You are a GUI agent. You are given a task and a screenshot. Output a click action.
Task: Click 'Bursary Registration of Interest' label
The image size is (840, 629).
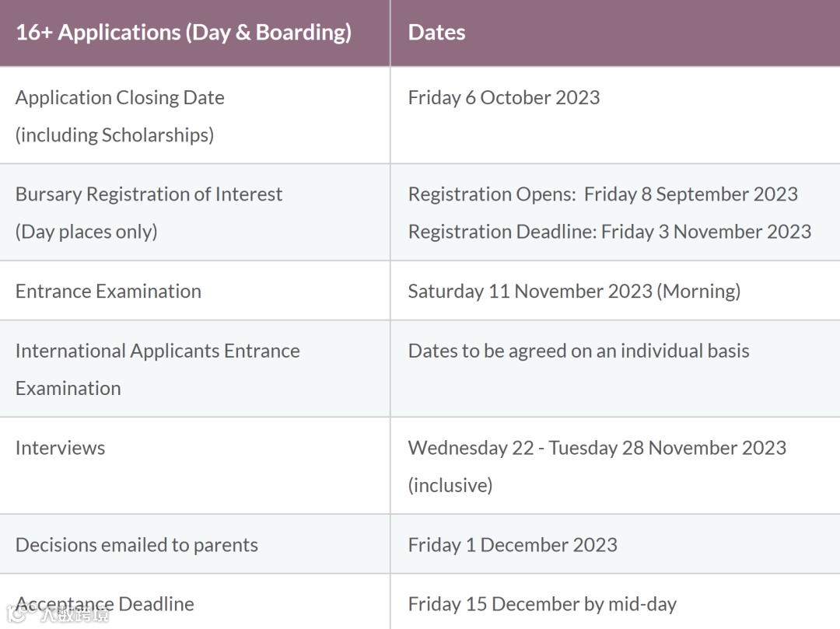click(x=149, y=194)
